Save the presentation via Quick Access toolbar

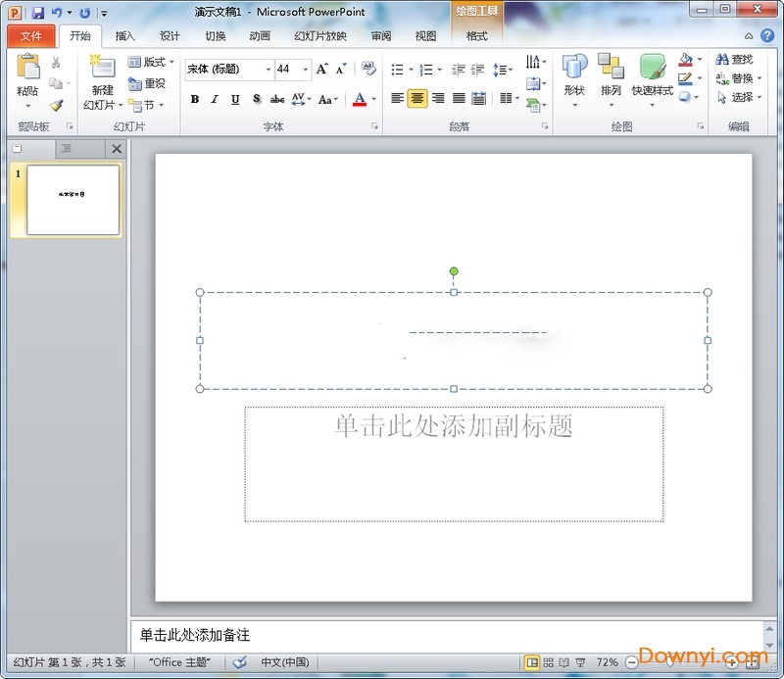[x=37, y=11]
